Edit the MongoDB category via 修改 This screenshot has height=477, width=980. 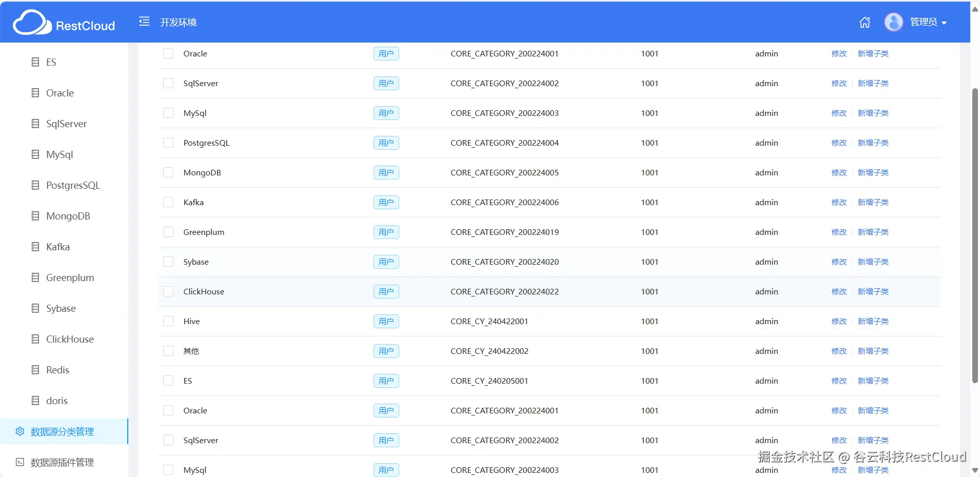[839, 172]
